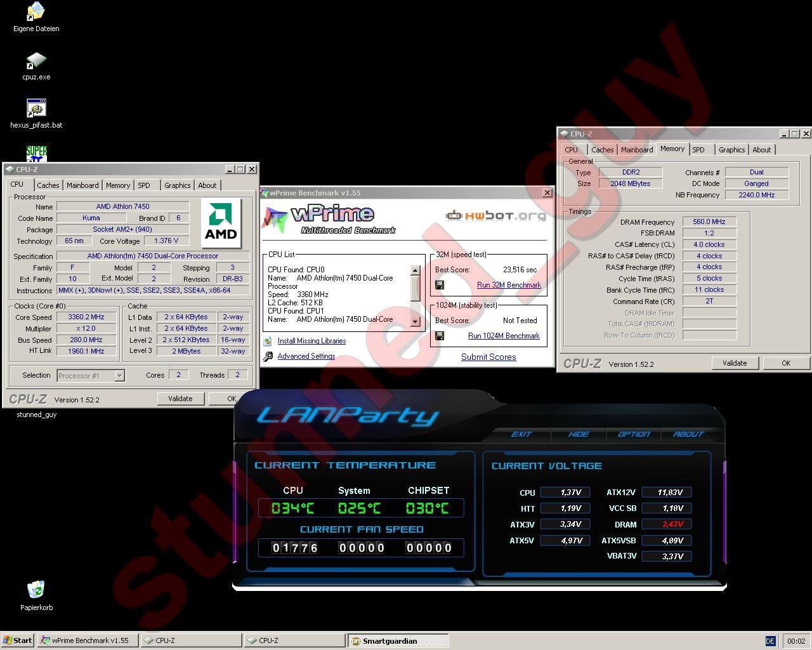Open About tab in left CPU-Z window
Viewport: 812px width, 650px height.
[207, 185]
